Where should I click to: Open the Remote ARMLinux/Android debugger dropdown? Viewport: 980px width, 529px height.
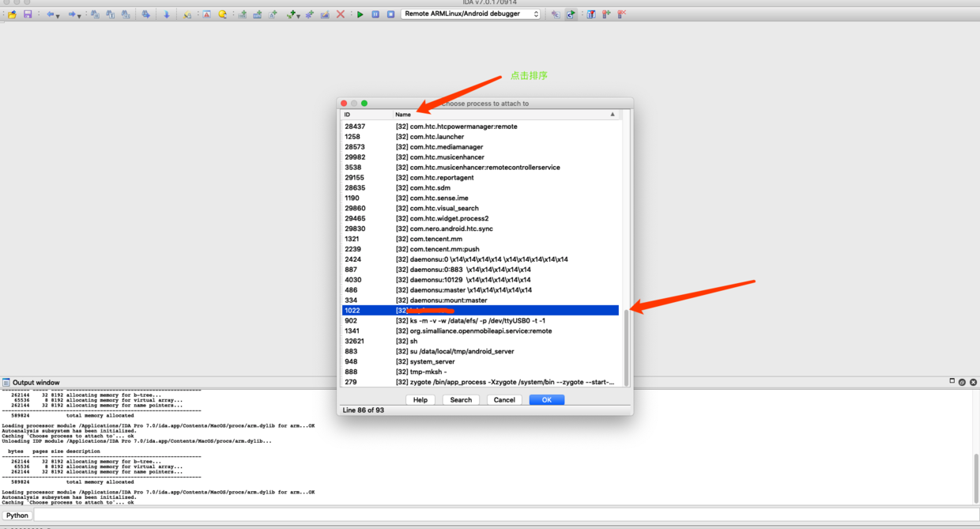tap(471, 14)
